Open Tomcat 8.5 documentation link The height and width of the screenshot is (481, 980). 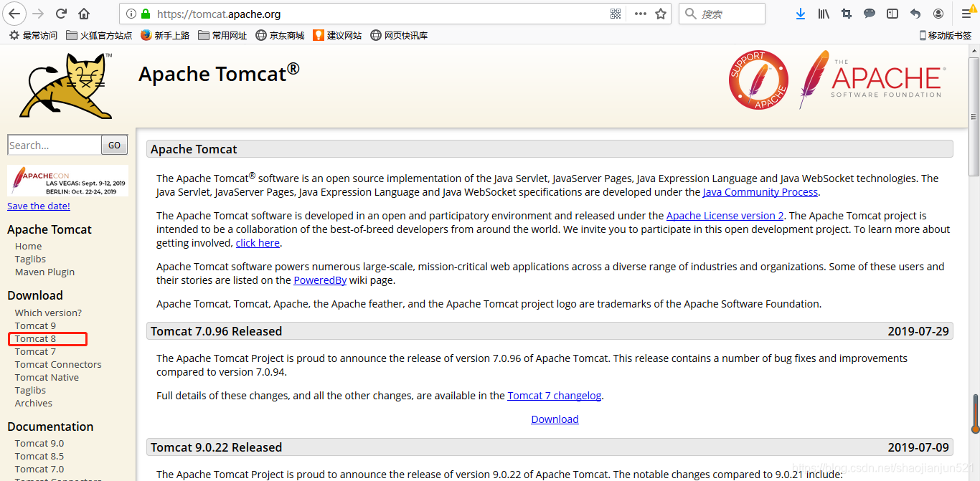[x=39, y=456]
